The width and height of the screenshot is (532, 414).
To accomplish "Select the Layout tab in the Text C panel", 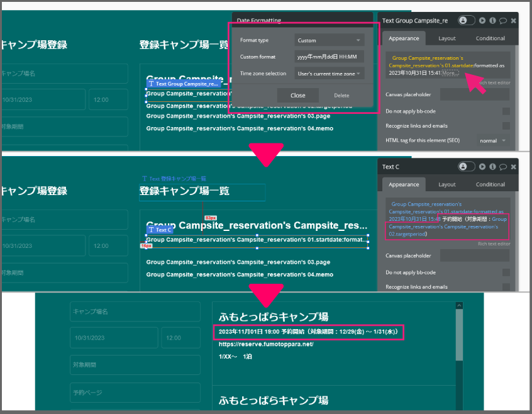I will click(x=447, y=184).
